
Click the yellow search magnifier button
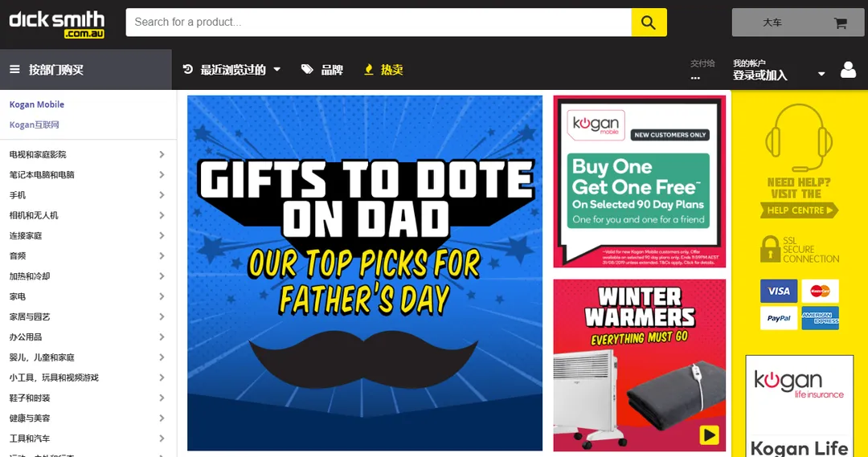649,22
